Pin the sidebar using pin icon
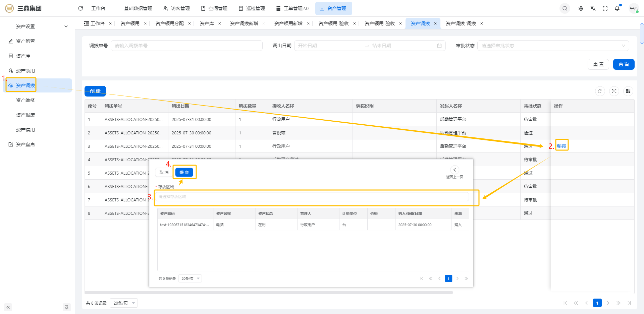 [x=66, y=307]
